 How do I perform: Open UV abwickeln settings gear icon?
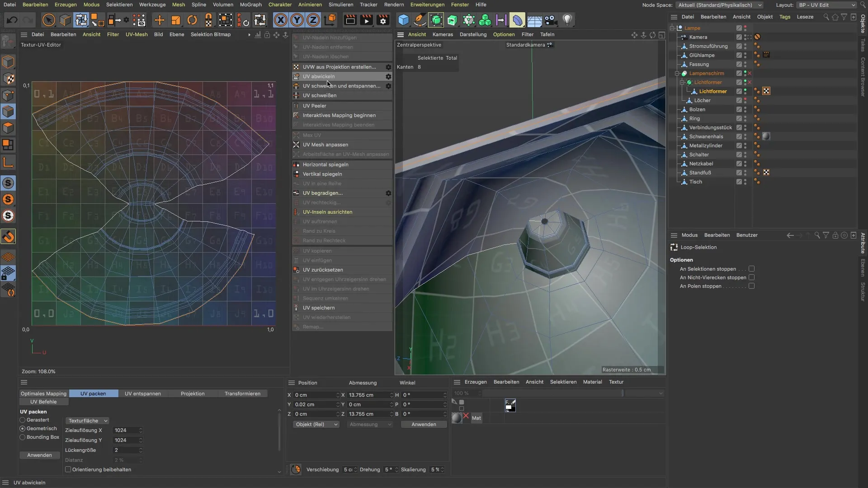point(388,76)
